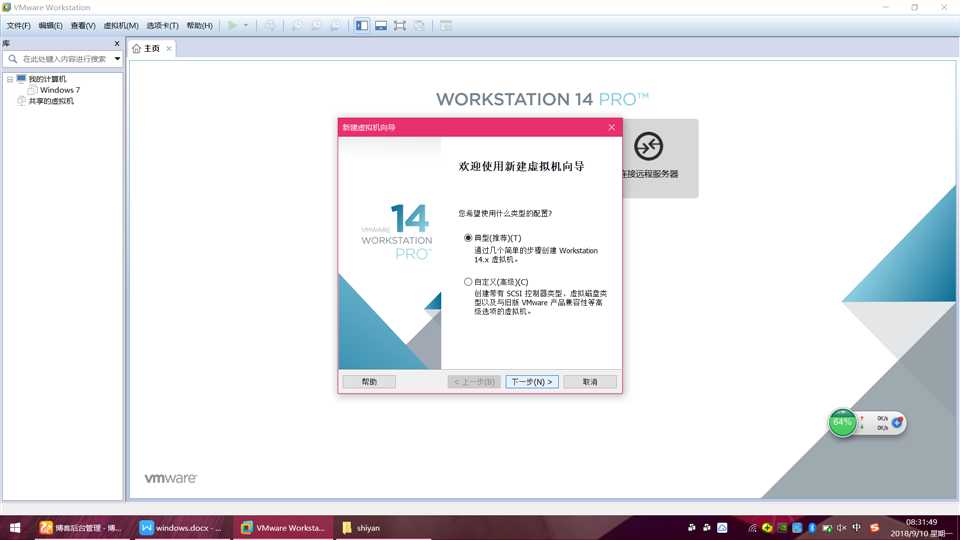Select the 典型(推荐)(T) radio option
This screenshot has height=540, width=960.
click(x=468, y=238)
